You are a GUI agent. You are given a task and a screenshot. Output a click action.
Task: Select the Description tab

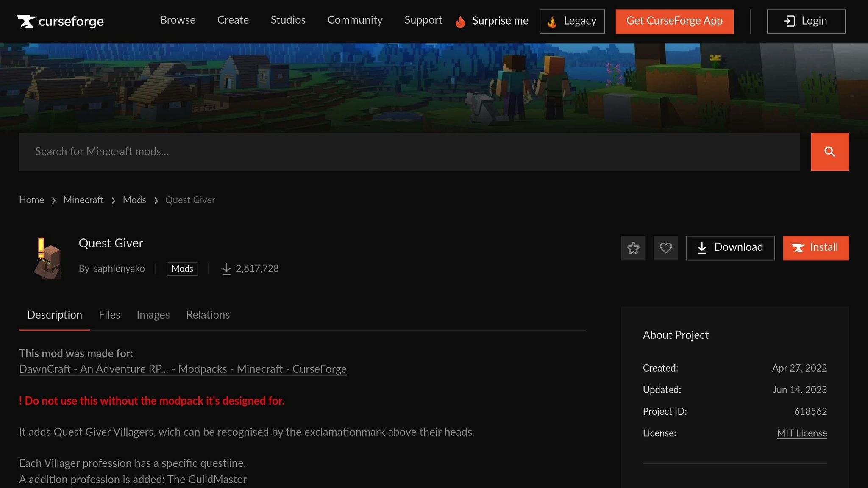[55, 315]
